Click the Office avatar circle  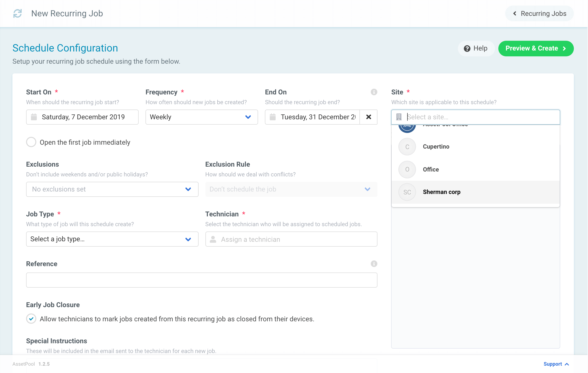(x=407, y=169)
